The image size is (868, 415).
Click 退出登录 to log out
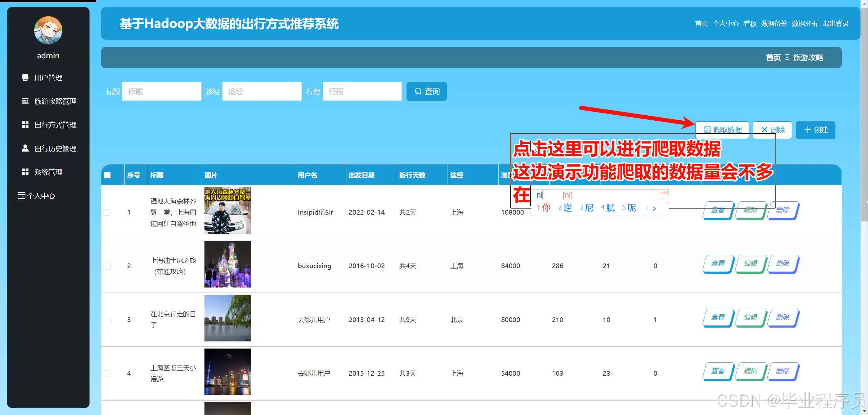836,23
